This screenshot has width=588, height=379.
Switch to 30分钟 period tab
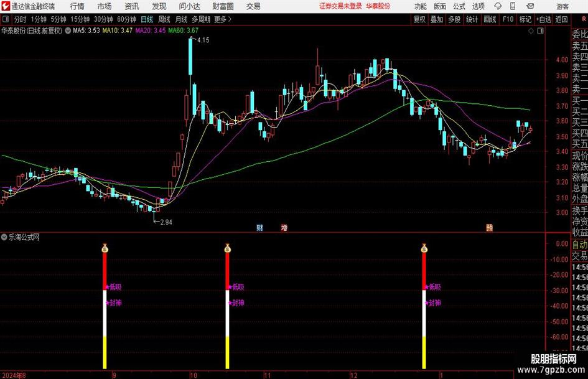tap(103, 19)
